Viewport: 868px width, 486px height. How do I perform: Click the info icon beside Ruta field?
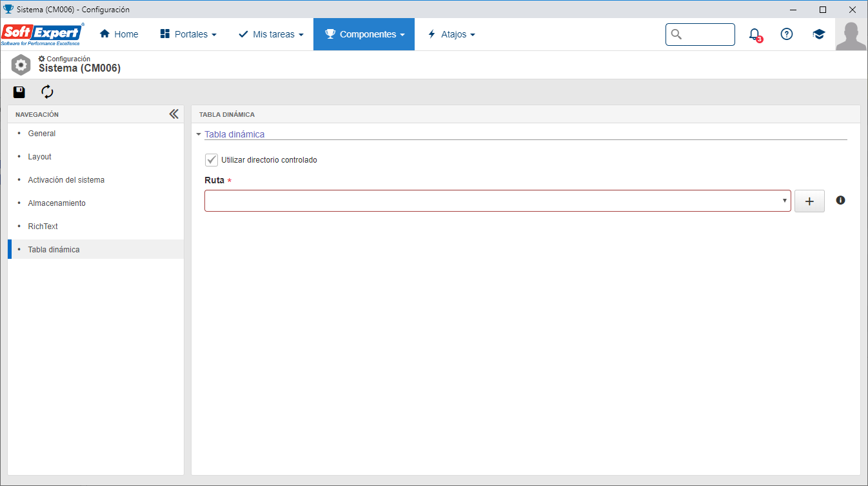(840, 200)
